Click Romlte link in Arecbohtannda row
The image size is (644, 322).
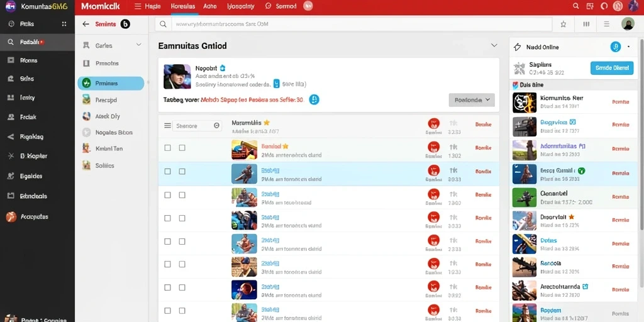(x=620, y=290)
